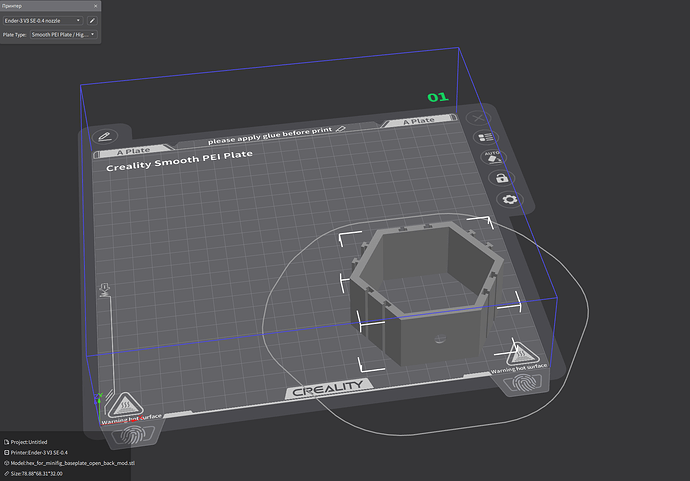Click the Project:Untitled info line
690x481 pixels.
pos(26,442)
